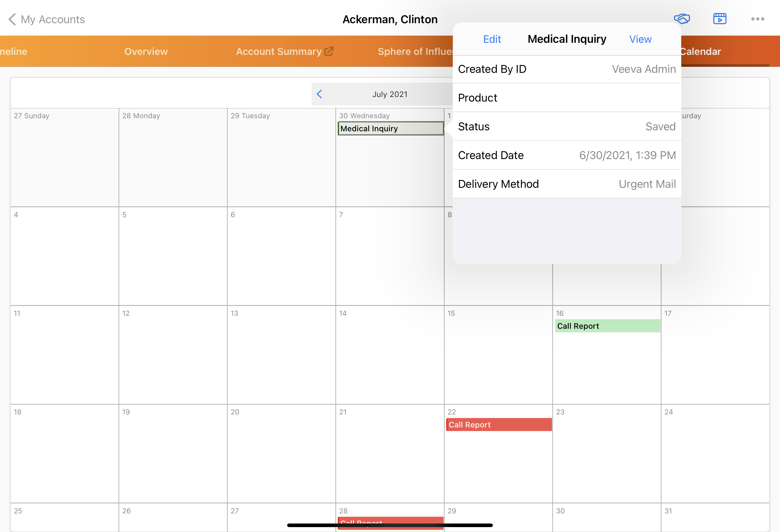Open the Sphere of Influence tab
Screen dimensions: 780x532
coord(414,51)
